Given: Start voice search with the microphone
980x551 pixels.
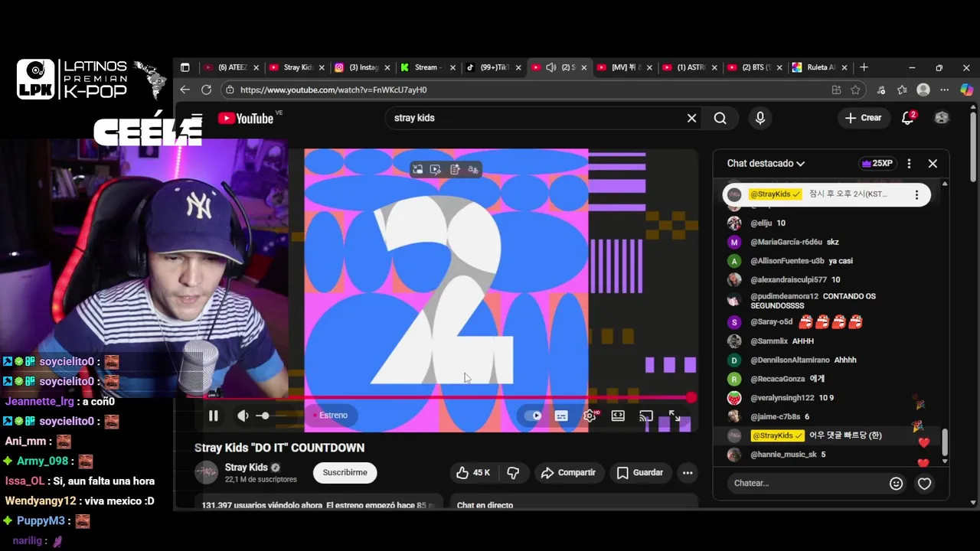Looking at the screenshot, I should [759, 118].
